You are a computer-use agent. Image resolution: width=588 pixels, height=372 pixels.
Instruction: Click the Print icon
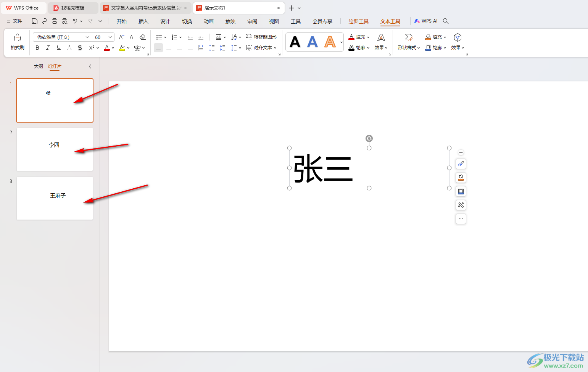click(55, 21)
